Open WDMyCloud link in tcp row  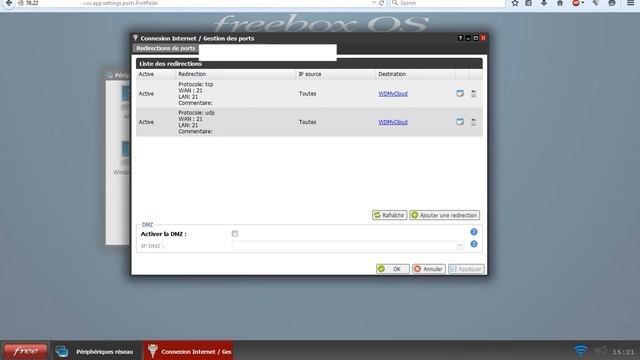tap(393, 93)
